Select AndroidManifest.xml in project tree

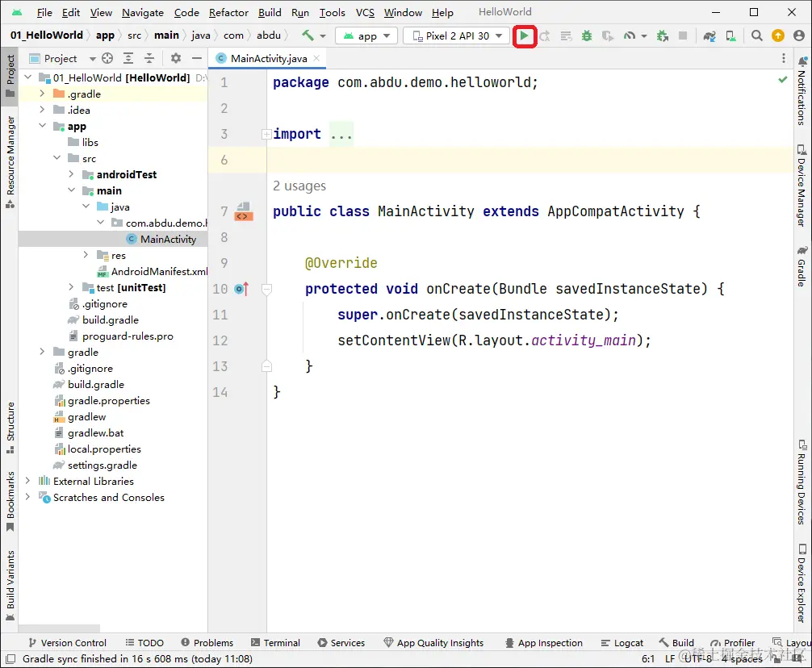pos(152,271)
